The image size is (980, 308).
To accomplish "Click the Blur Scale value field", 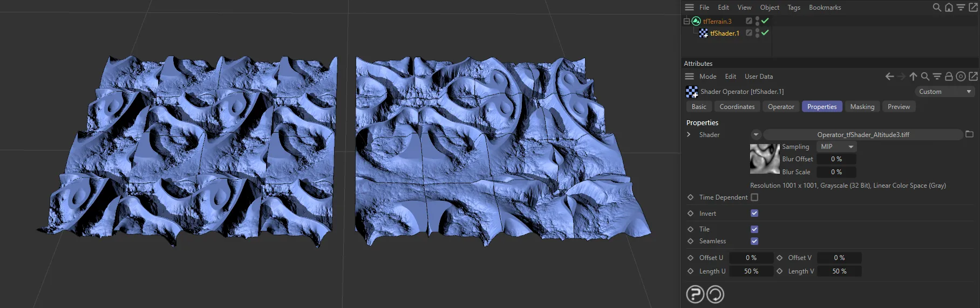I will (x=836, y=172).
